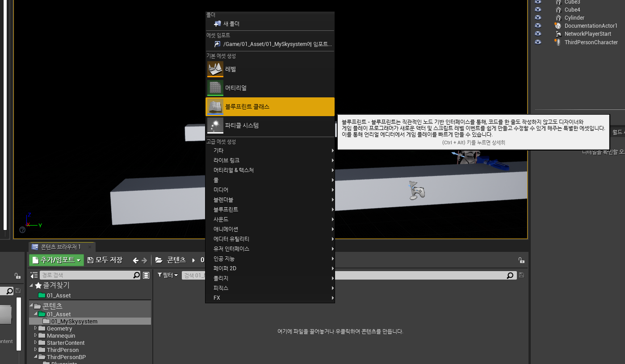Click the breadcrumb arrow after 콘텐츠
Screen dimensions: 625x364
tap(193, 260)
